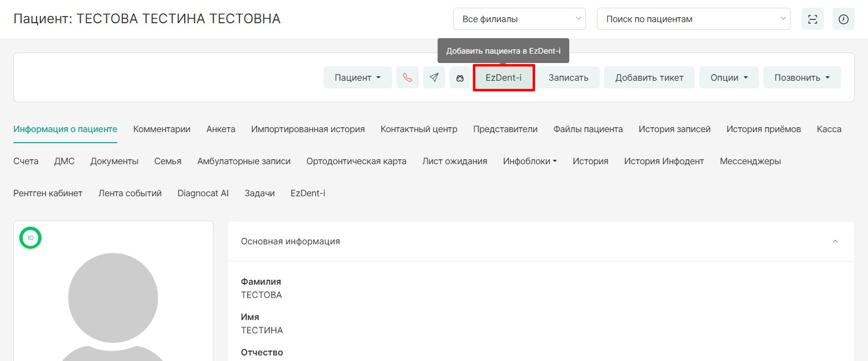Open the Задачи tab

pyautogui.click(x=259, y=193)
